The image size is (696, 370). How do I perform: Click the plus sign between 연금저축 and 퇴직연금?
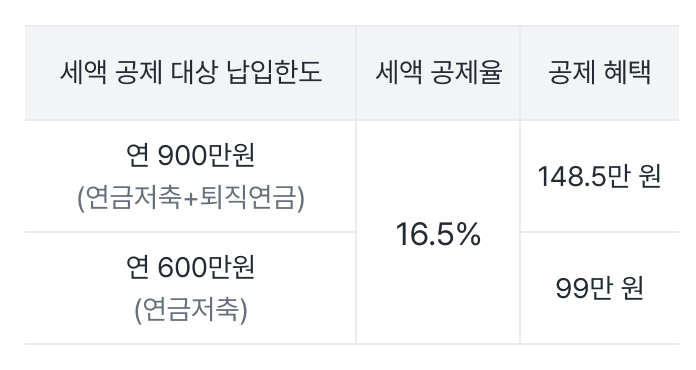(190, 199)
